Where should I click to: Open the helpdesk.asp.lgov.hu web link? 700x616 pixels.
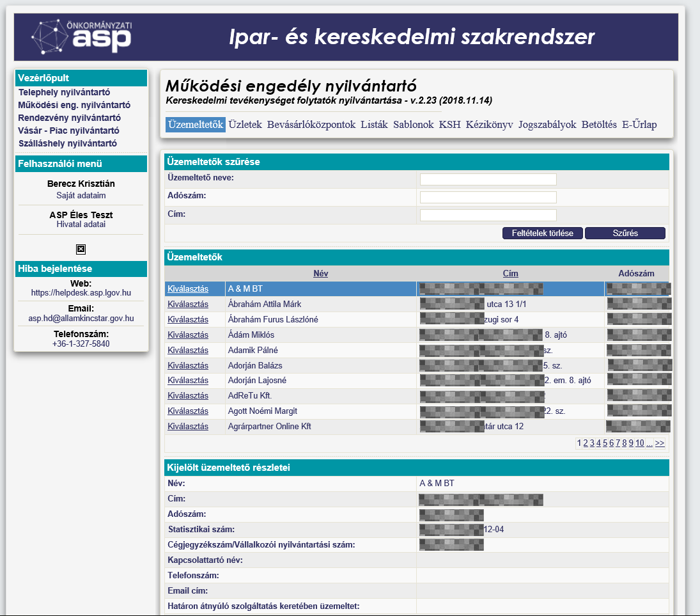pos(81,292)
